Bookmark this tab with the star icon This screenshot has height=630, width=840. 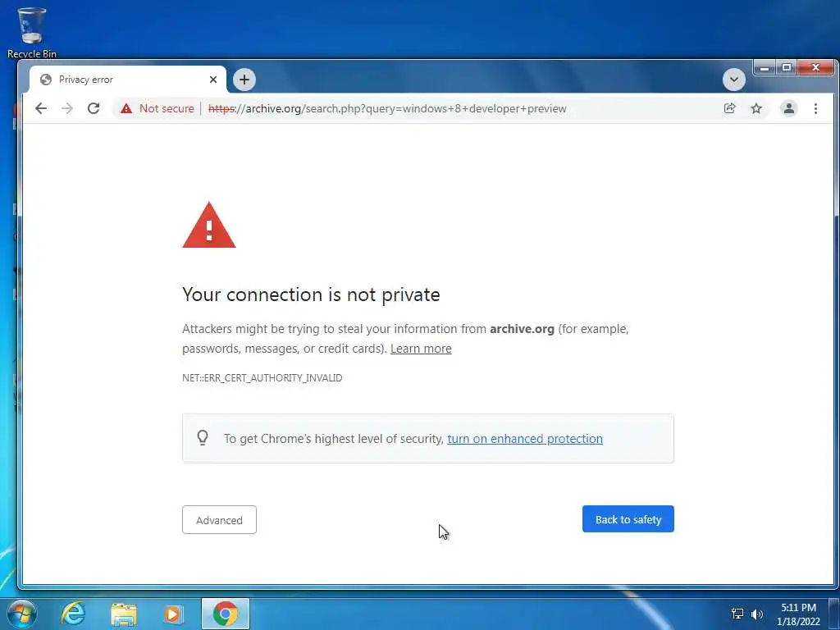(756, 109)
